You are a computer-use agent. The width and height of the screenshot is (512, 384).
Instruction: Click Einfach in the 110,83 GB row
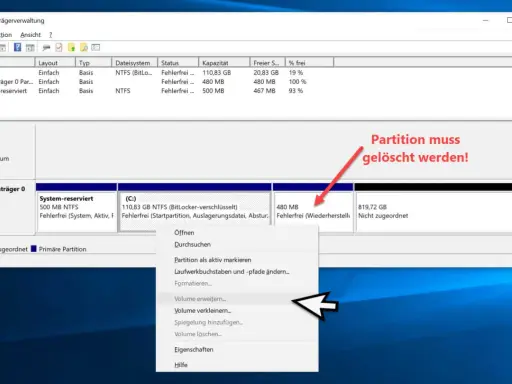coord(49,72)
